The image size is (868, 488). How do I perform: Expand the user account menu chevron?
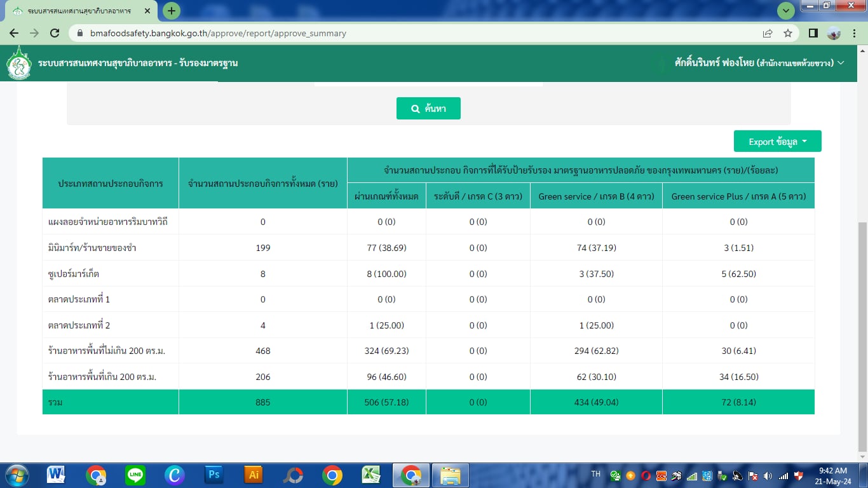(x=841, y=63)
